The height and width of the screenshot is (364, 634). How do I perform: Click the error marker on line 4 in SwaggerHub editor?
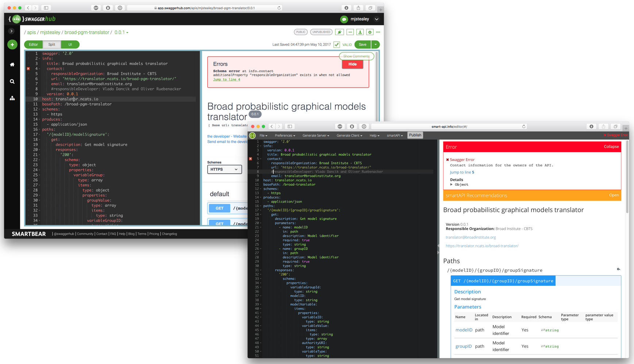pyautogui.click(x=28, y=69)
